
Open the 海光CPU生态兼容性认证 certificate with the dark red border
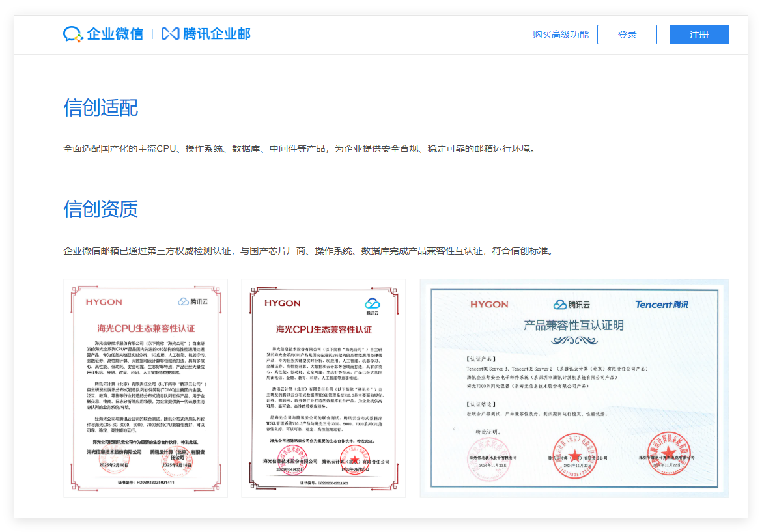324,388
